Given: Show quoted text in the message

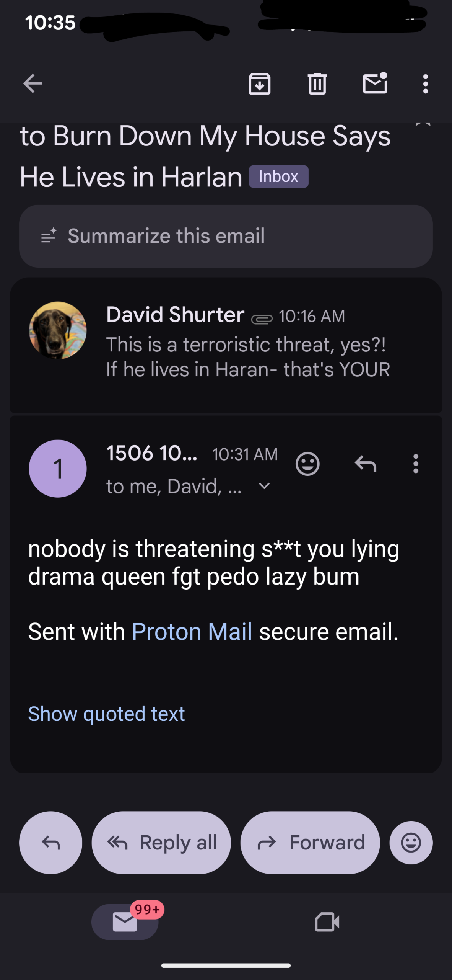Looking at the screenshot, I should [106, 714].
